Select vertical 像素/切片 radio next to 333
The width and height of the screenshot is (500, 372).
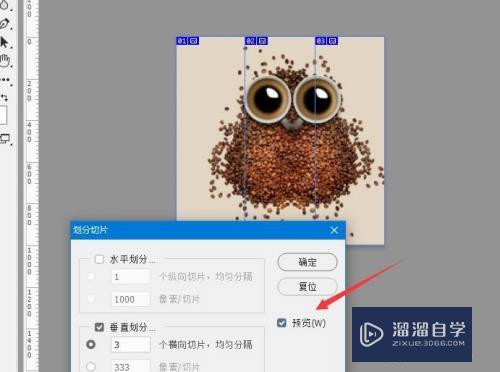point(91,367)
